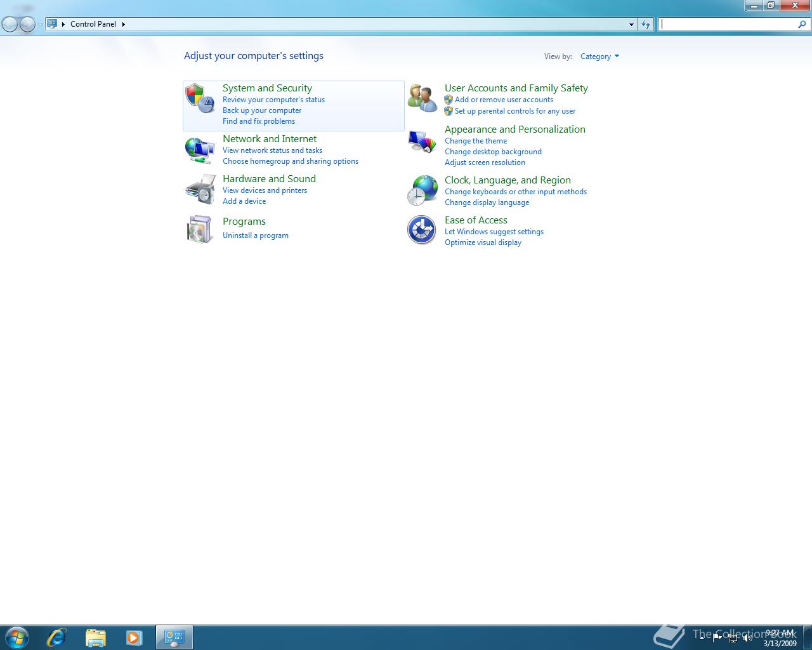Click Back up your computer
Screen dimensions: 812x650
[x=262, y=110]
